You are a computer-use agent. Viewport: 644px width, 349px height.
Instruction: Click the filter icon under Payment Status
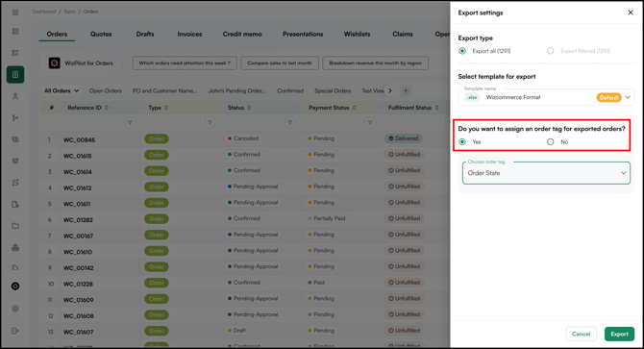370,122
